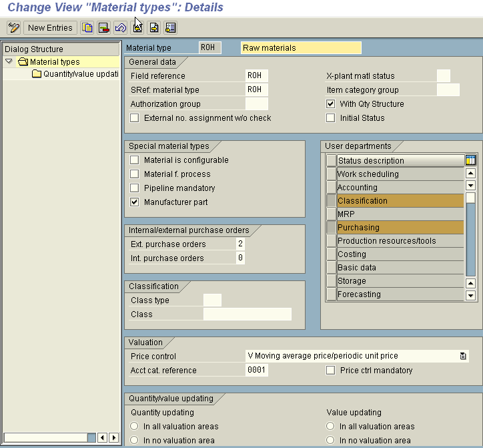Viewport: 483px width, 448px height.
Task: Click the Acct cat. reference field
Action: pyautogui.click(x=257, y=370)
